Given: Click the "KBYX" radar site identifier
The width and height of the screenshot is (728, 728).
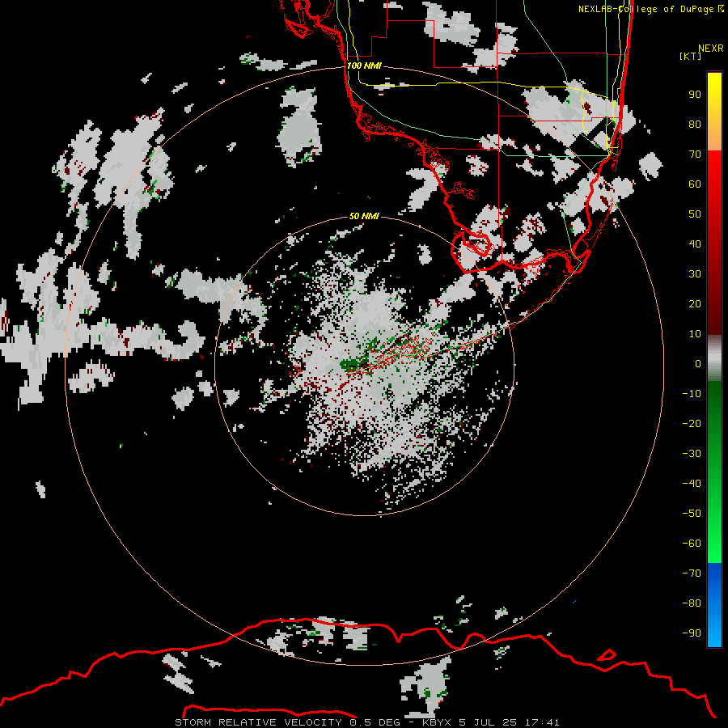Looking at the screenshot, I should [437, 722].
